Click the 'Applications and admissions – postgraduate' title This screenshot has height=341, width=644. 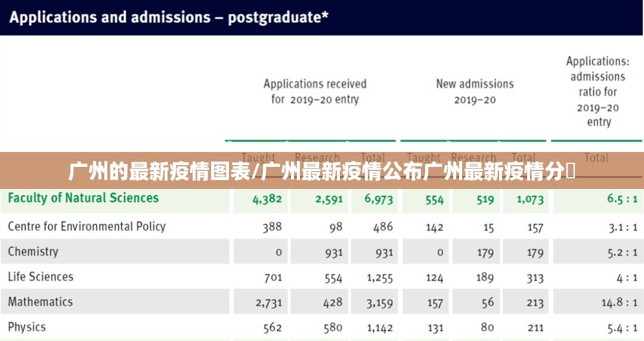[169, 17]
